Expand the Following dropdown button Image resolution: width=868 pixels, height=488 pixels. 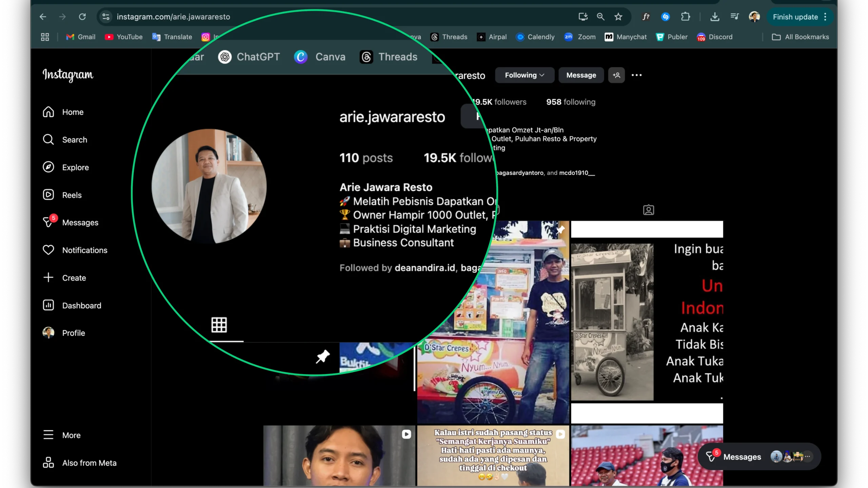click(x=525, y=75)
